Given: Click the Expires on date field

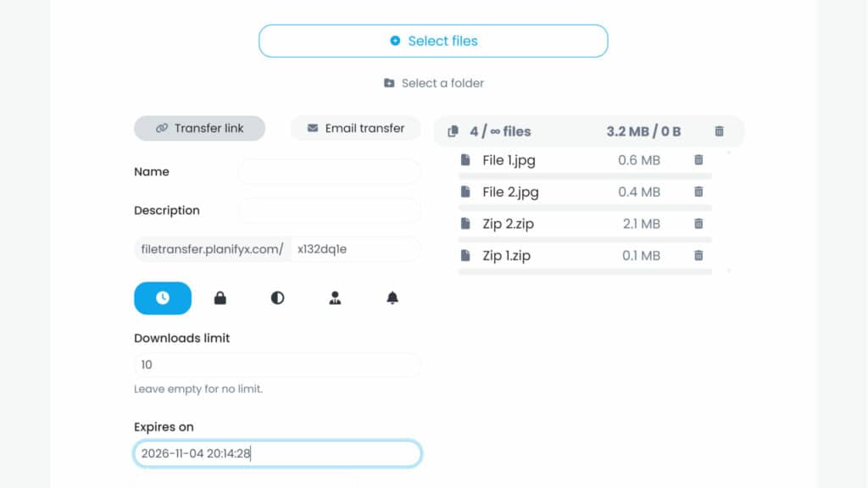Looking at the screenshot, I should (277, 454).
